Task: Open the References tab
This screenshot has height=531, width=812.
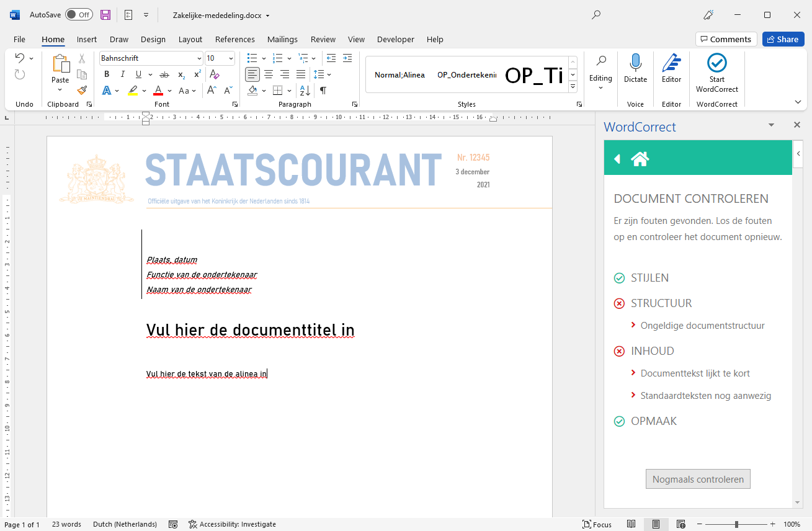Action: click(x=235, y=39)
